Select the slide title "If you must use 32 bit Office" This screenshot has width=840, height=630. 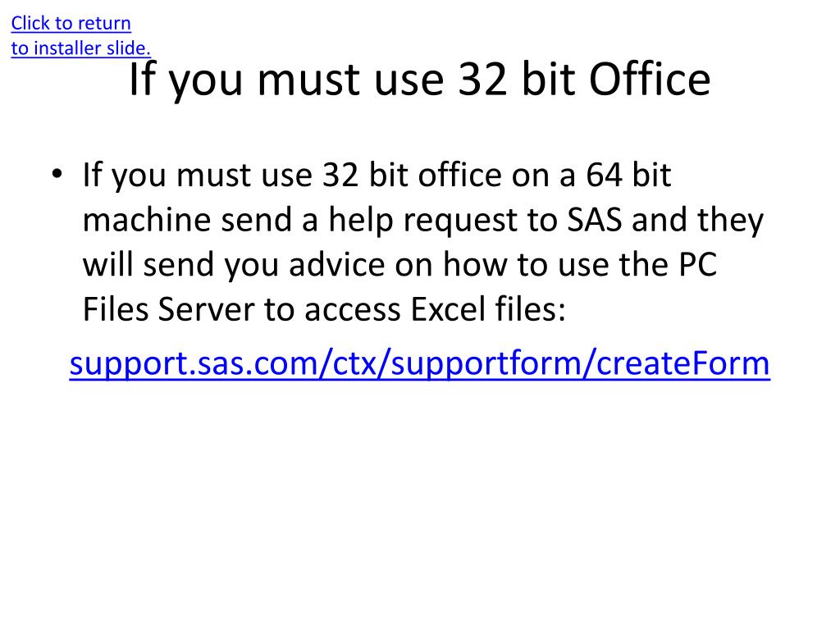[x=419, y=80]
